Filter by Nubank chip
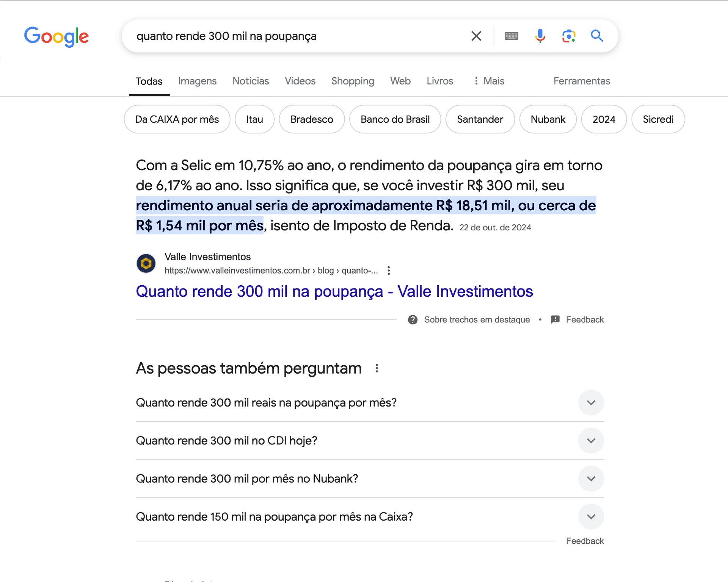 click(548, 119)
